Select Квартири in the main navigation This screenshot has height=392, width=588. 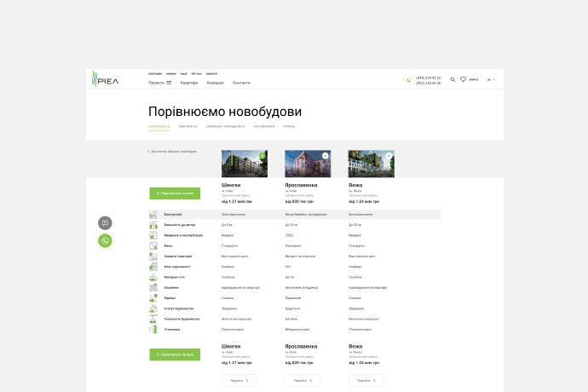[x=188, y=83]
